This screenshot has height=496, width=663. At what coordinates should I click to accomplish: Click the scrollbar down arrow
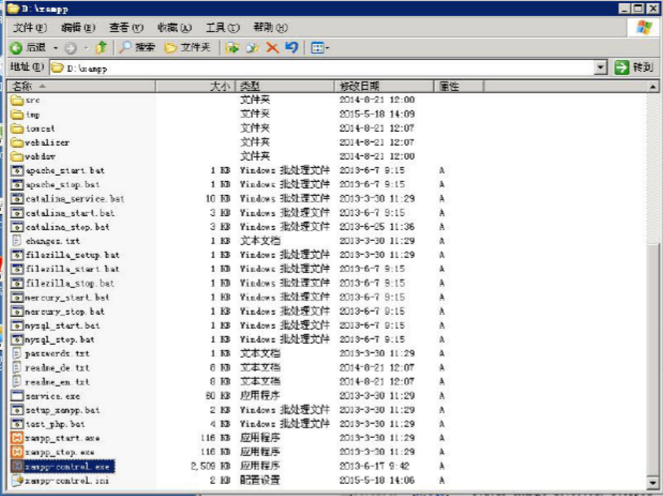(x=653, y=482)
